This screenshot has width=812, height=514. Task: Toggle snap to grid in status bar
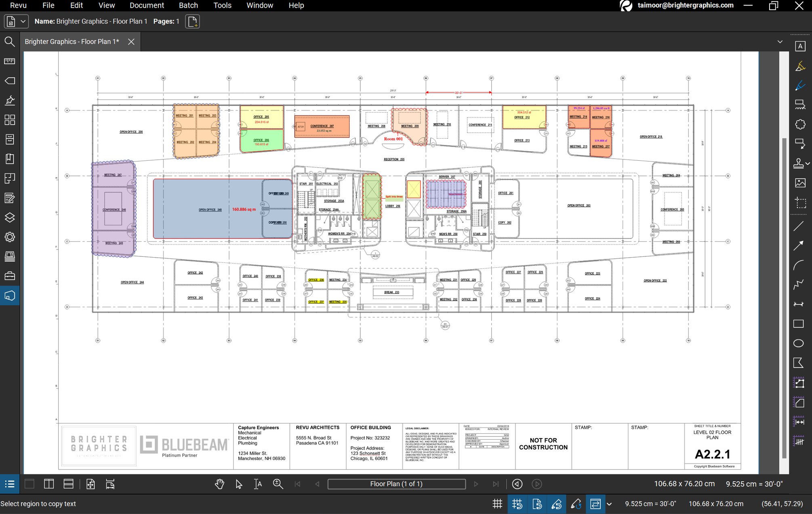[x=517, y=504]
